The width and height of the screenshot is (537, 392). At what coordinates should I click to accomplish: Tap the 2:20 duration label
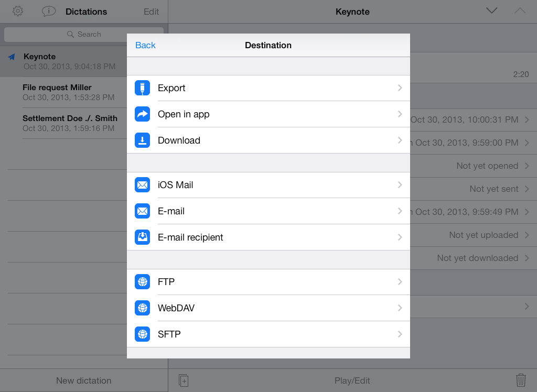(521, 74)
